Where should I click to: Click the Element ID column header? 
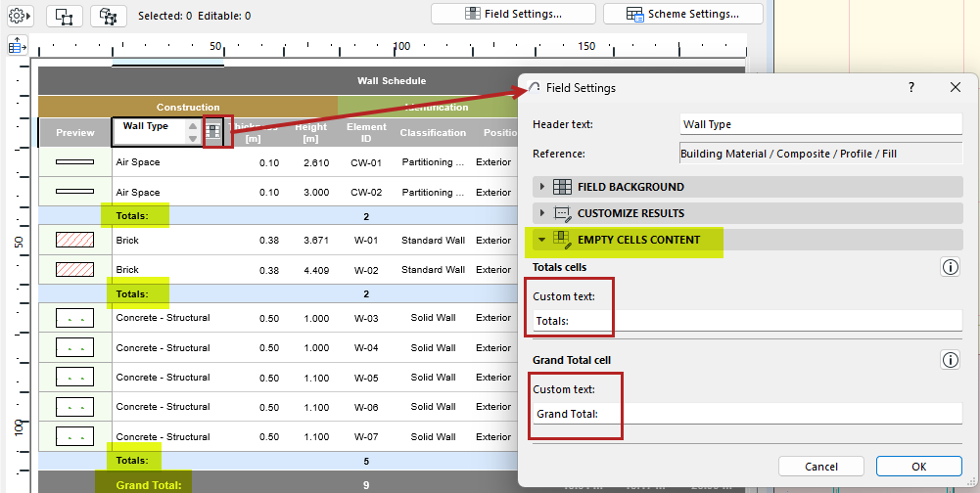pos(366,132)
